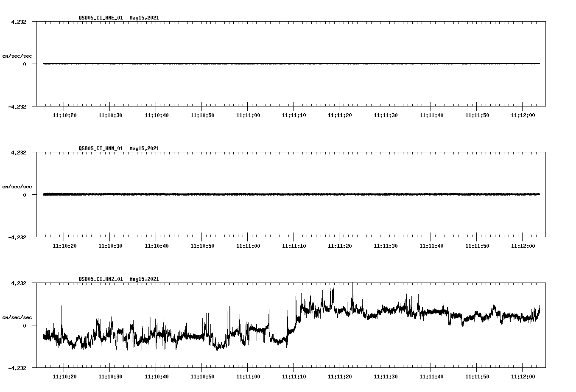The image size is (576, 392).
Task: Click the cm/sec/sec label on middle plot
Action: pos(17,186)
